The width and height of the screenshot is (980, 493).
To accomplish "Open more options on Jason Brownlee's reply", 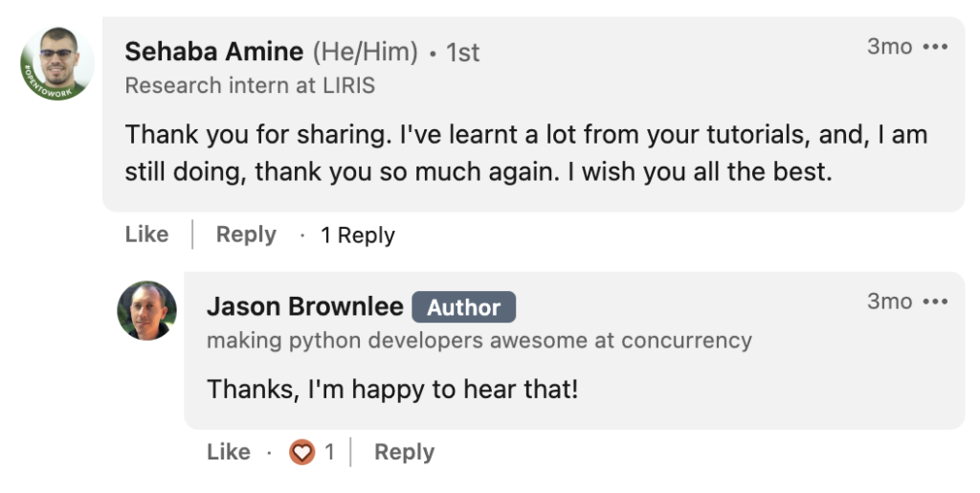I will click(x=935, y=302).
